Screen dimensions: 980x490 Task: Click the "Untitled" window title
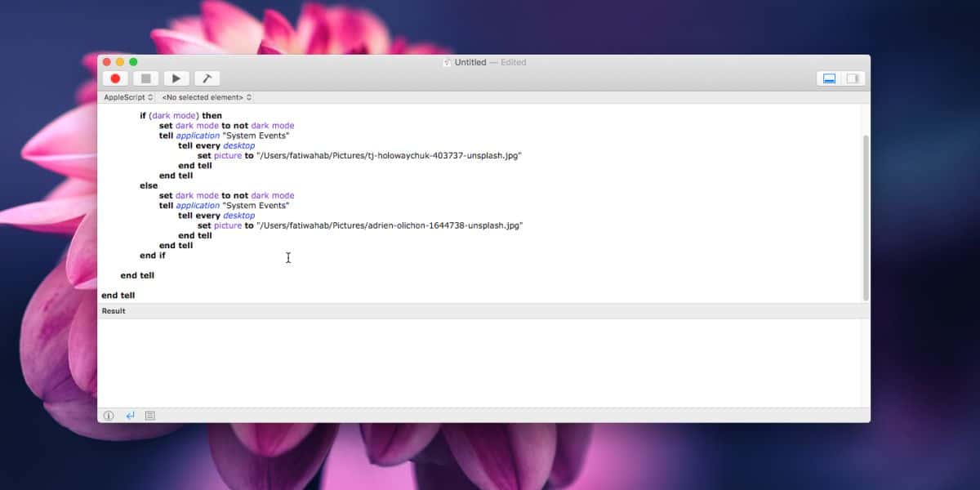(x=470, y=62)
